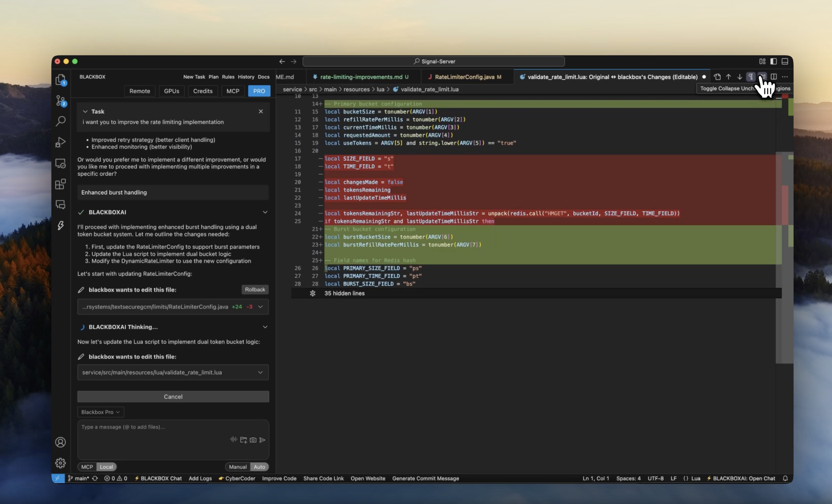Click the blue PRO button
Viewport: 832px width, 504px height.
(x=259, y=91)
